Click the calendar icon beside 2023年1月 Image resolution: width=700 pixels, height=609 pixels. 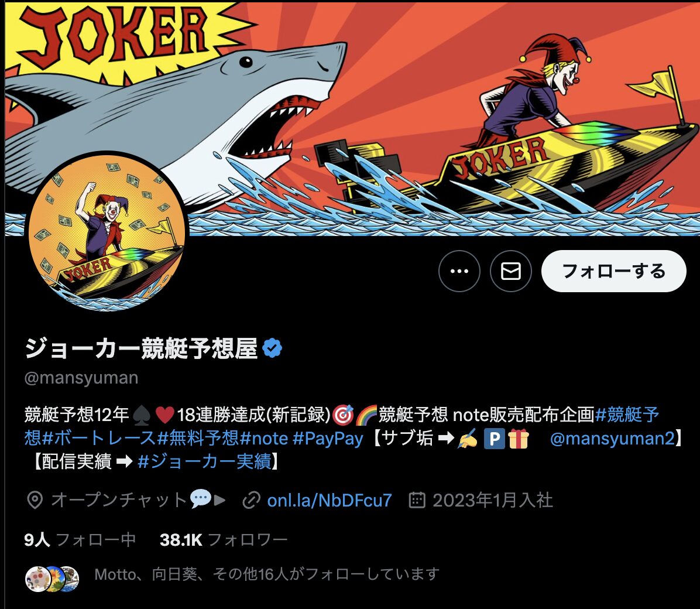tap(417, 500)
